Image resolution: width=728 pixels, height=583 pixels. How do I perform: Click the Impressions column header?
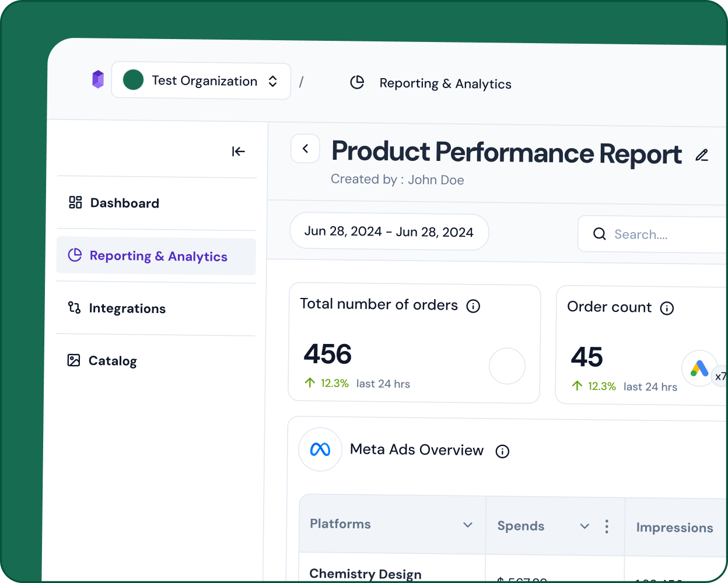click(674, 528)
